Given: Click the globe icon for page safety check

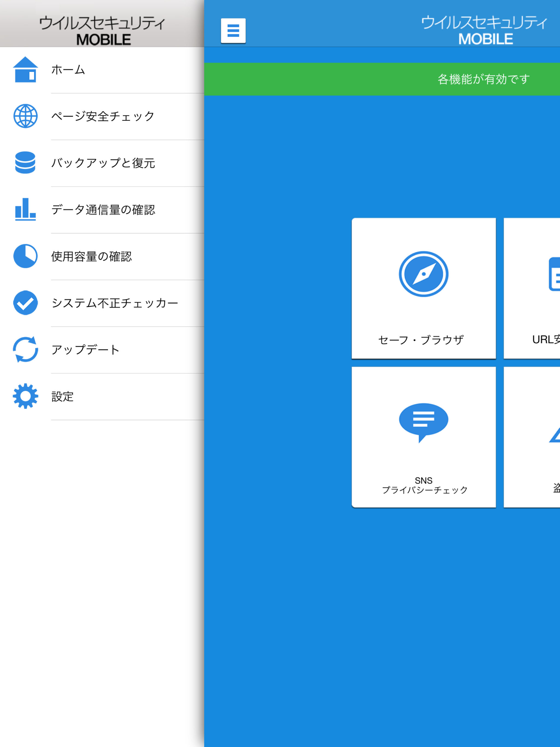Looking at the screenshot, I should click(x=25, y=116).
